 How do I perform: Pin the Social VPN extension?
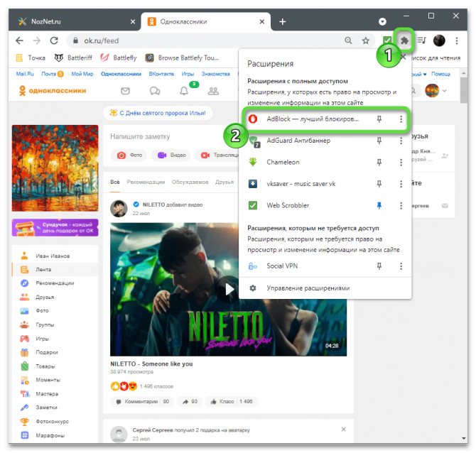pos(379,266)
